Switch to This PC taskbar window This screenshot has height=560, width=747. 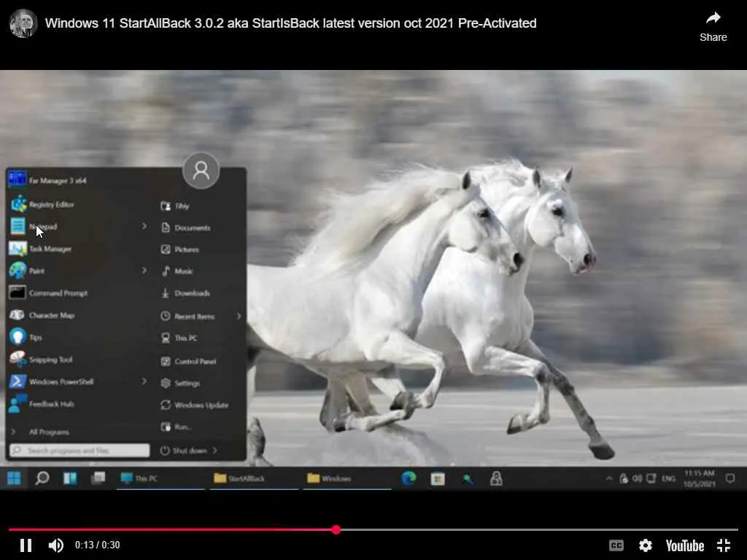pyautogui.click(x=160, y=478)
